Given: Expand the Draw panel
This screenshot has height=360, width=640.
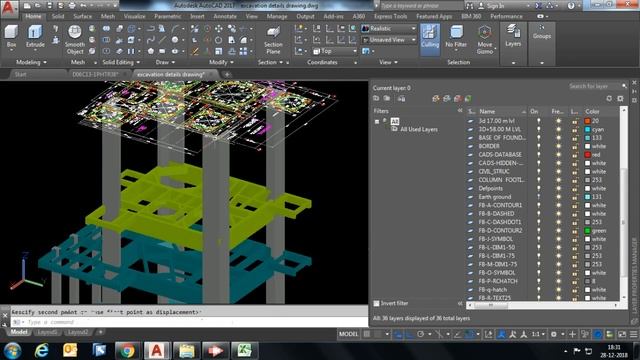Looking at the screenshot, I should pyautogui.click(x=166, y=62).
